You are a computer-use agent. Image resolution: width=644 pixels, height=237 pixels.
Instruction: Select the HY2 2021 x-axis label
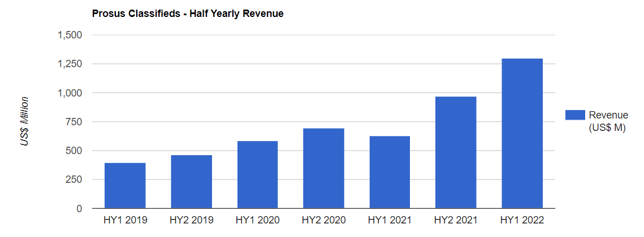pos(456,220)
